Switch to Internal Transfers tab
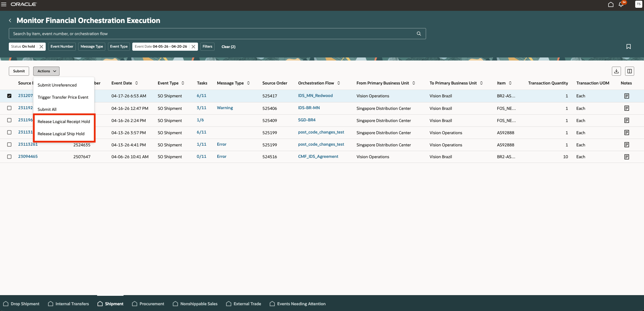The height and width of the screenshot is (311, 644). click(69, 304)
